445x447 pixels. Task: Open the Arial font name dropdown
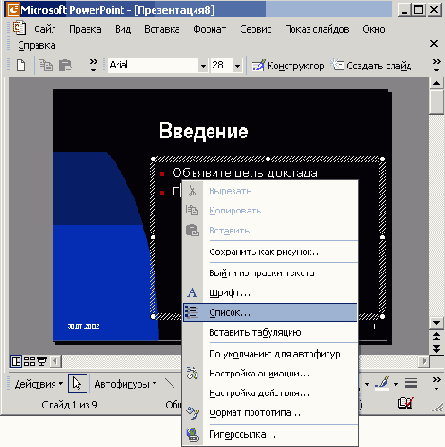tap(203, 66)
